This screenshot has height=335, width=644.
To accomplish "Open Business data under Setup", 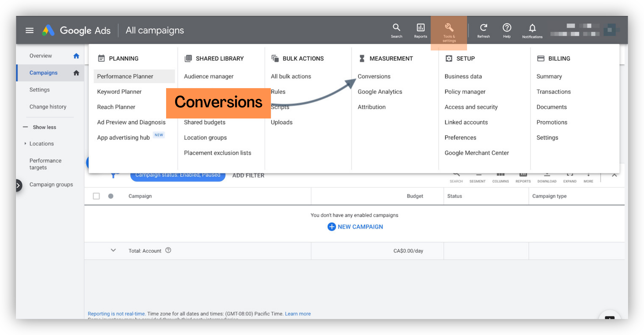I will pos(463,76).
